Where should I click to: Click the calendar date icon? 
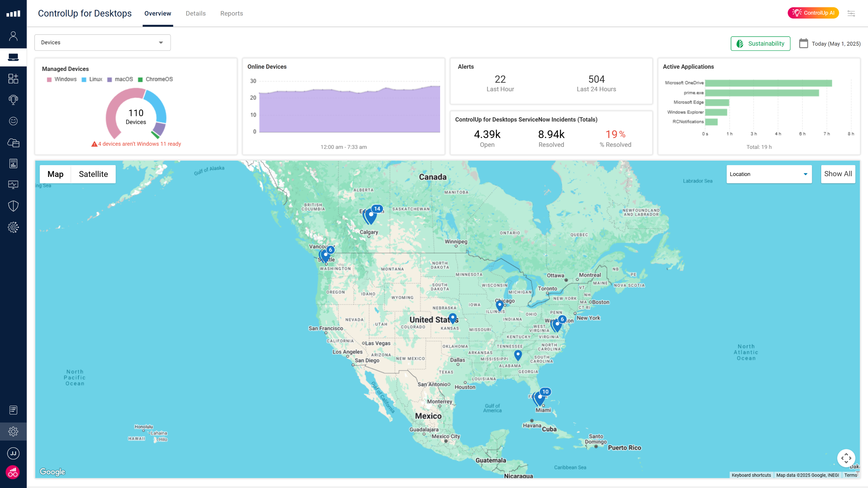point(804,43)
